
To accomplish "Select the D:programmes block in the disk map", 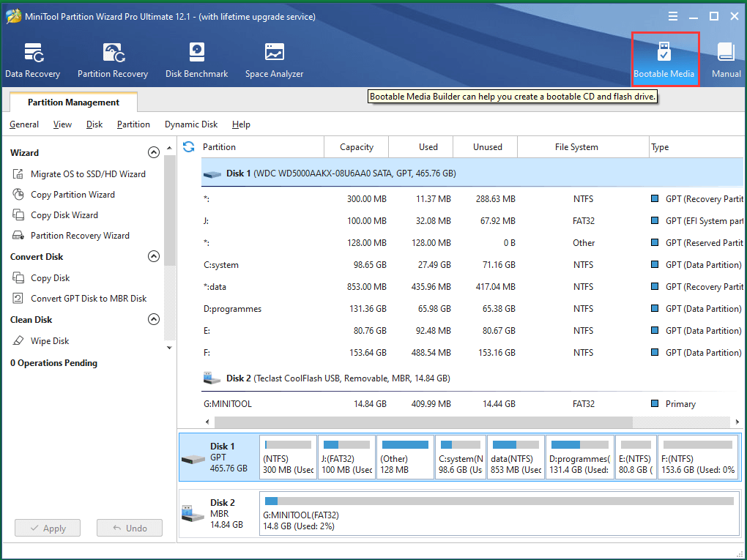I will [x=580, y=458].
